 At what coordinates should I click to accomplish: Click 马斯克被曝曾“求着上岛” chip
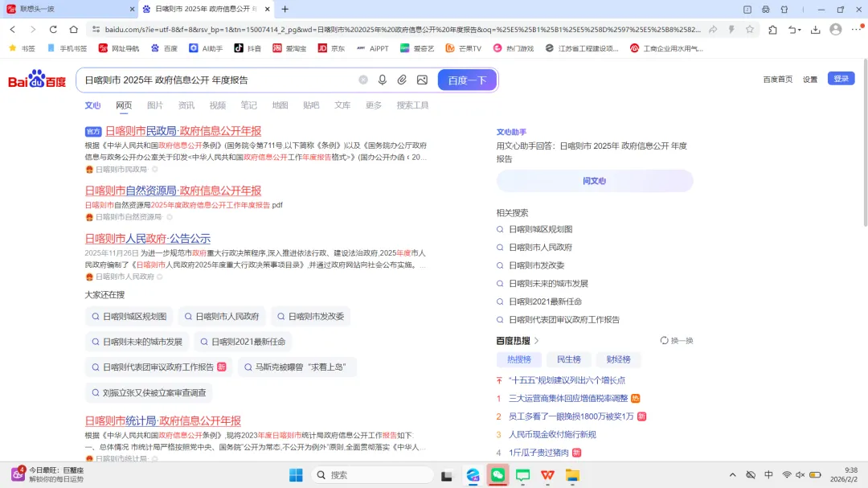click(297, 367)
